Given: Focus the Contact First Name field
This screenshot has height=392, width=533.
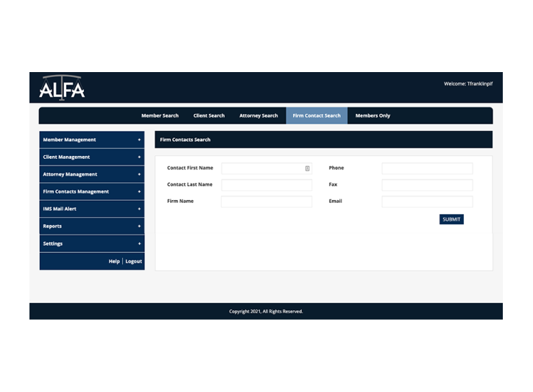Looking at the screenshot, I should [266, 168].
